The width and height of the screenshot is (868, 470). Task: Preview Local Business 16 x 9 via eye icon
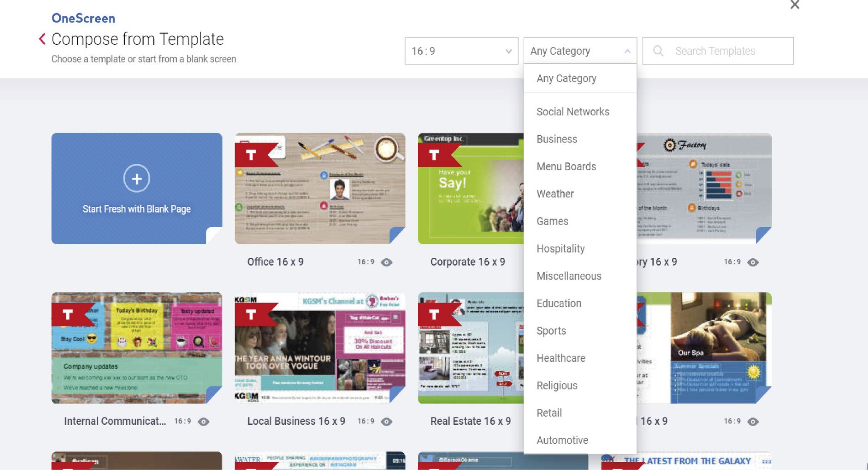point(387,422)
